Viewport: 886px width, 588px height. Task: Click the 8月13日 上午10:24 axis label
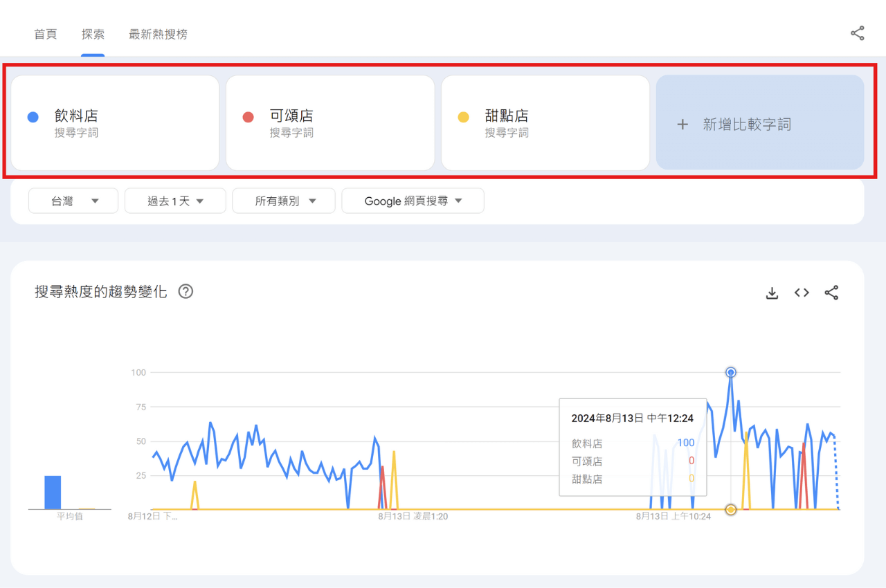click(673, 516)
